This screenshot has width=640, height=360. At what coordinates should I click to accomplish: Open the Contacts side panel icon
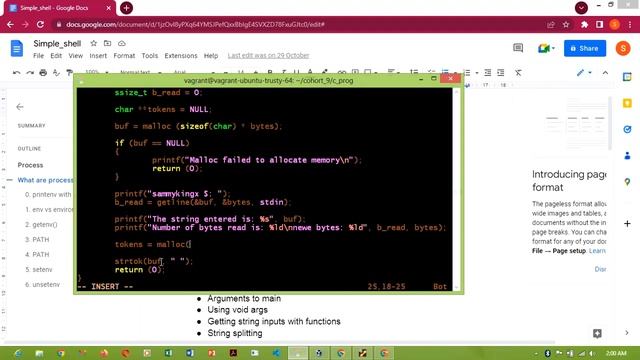tap(627, 156)
